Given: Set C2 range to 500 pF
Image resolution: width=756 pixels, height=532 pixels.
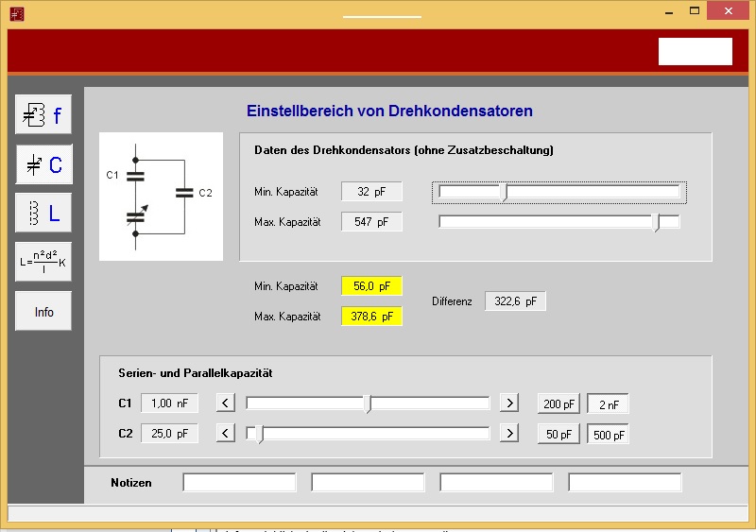Looking at the screenshot, I should [x=608, y=435].
